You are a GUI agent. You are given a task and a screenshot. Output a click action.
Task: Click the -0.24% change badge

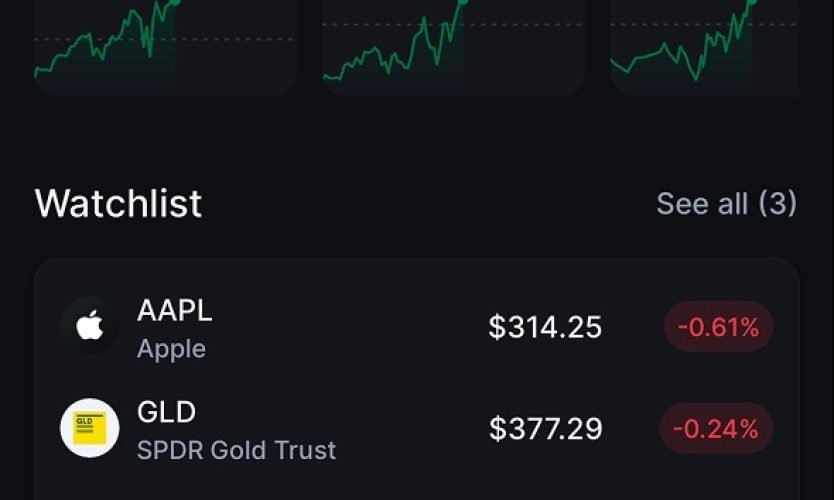pos(716,428)
